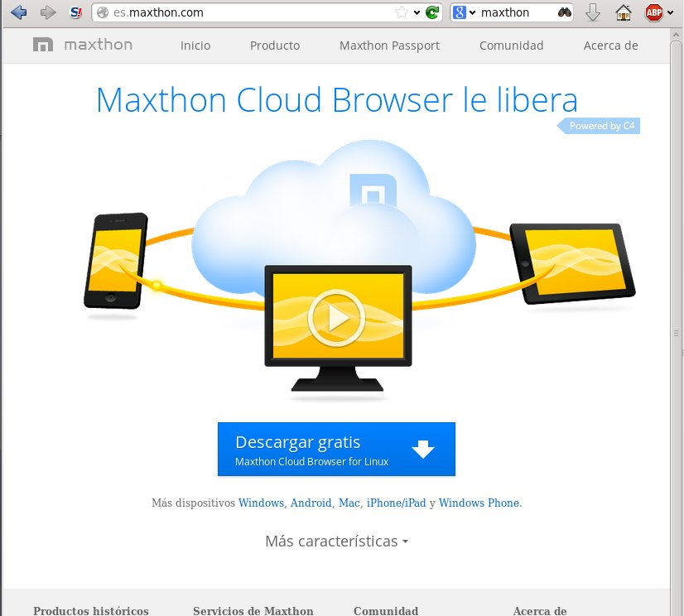Open the Comunidad menu item
Image resolution: width=684 pixels, height=616 pixels.
tap(511, 46)
